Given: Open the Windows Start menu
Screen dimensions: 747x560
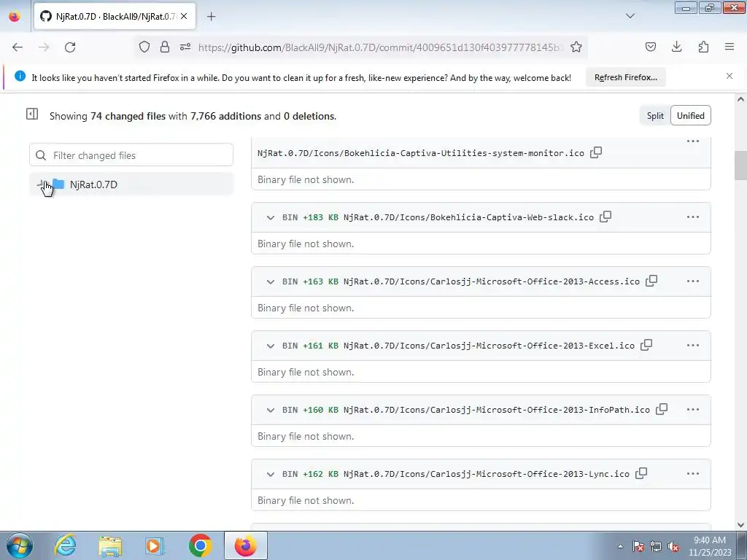Looking at the screenshot, I should (19, 545).
